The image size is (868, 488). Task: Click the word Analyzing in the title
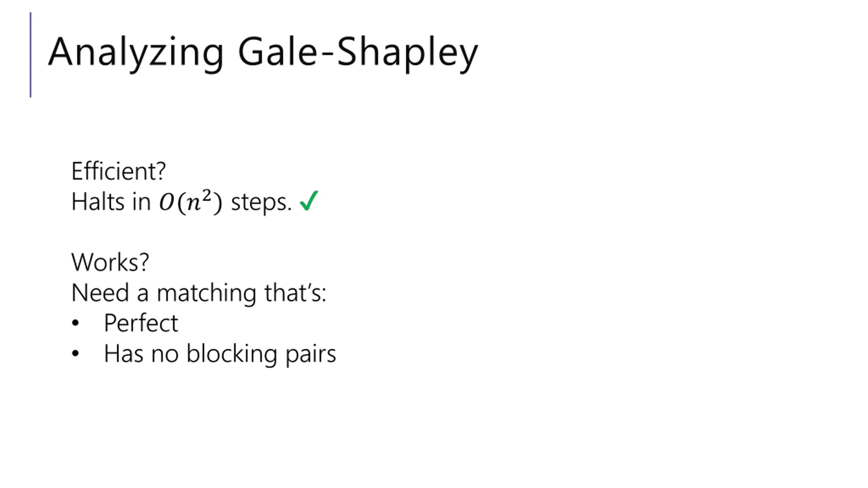(x=136, y=54)
